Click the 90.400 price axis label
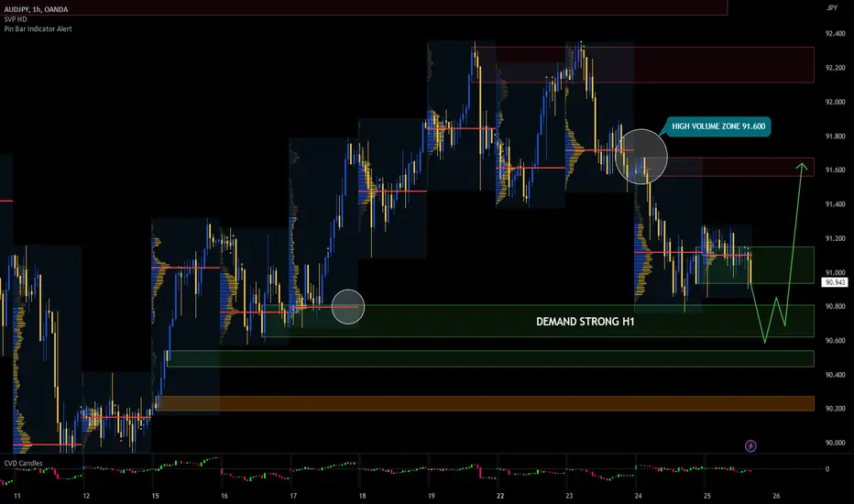The width and height of the screenshot is (854, 504). point(835,375)
